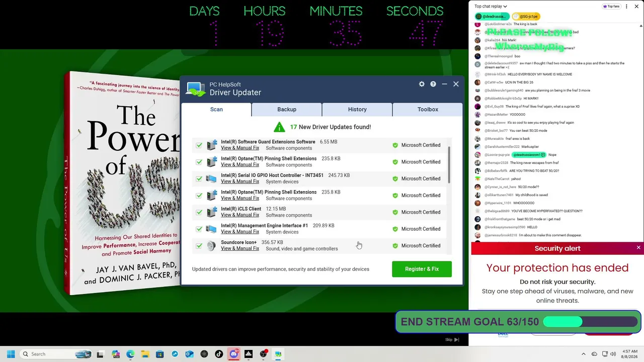
Task: Open OBS Studio from the taskbar
Action: [263, 354]
